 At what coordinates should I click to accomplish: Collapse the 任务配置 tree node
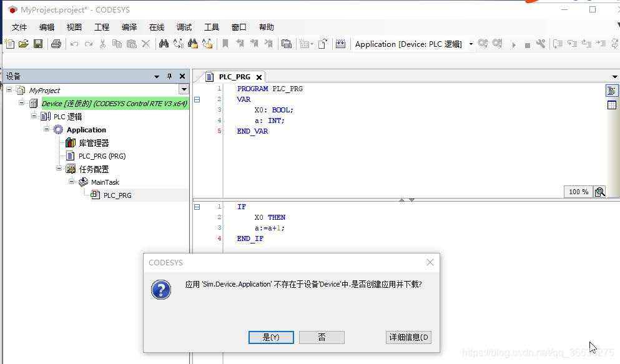point(59,168)
